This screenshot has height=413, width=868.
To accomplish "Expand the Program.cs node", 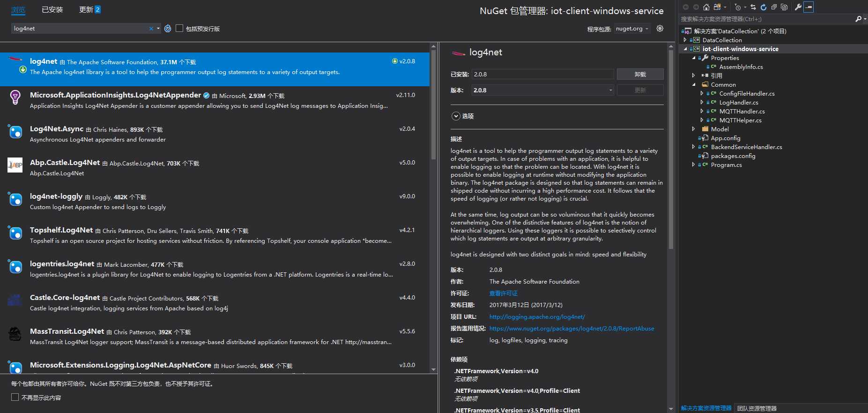I will (694, 165).
